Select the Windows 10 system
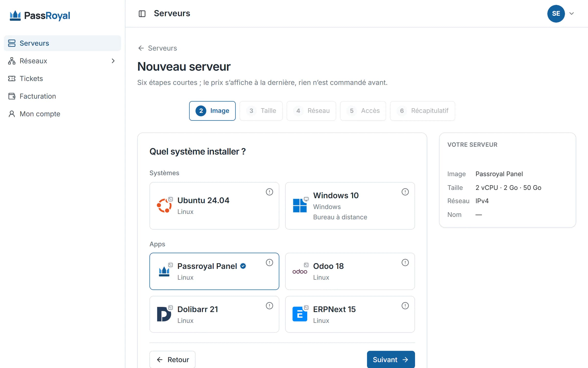Screen dimensions: 588x368 coord(350,206)
